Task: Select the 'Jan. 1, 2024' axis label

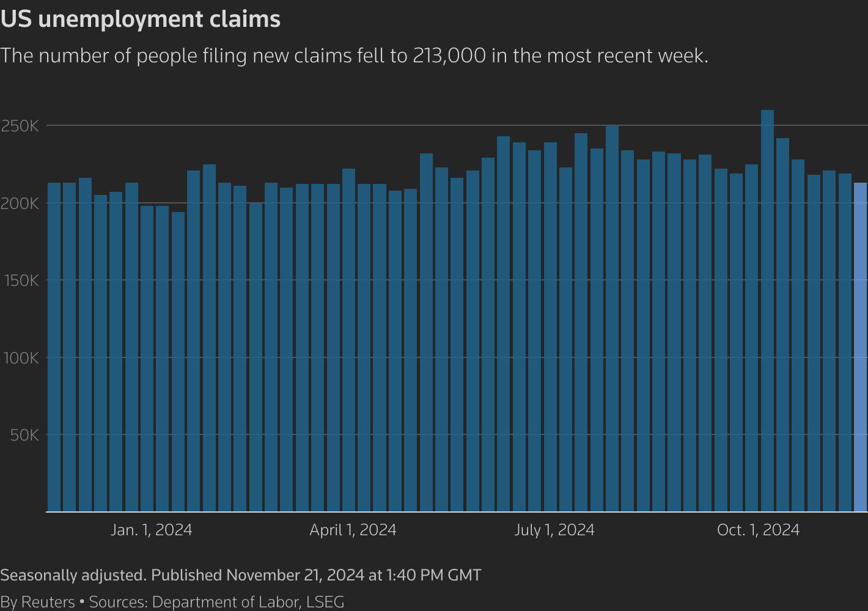Action: (x=152, y=530)
